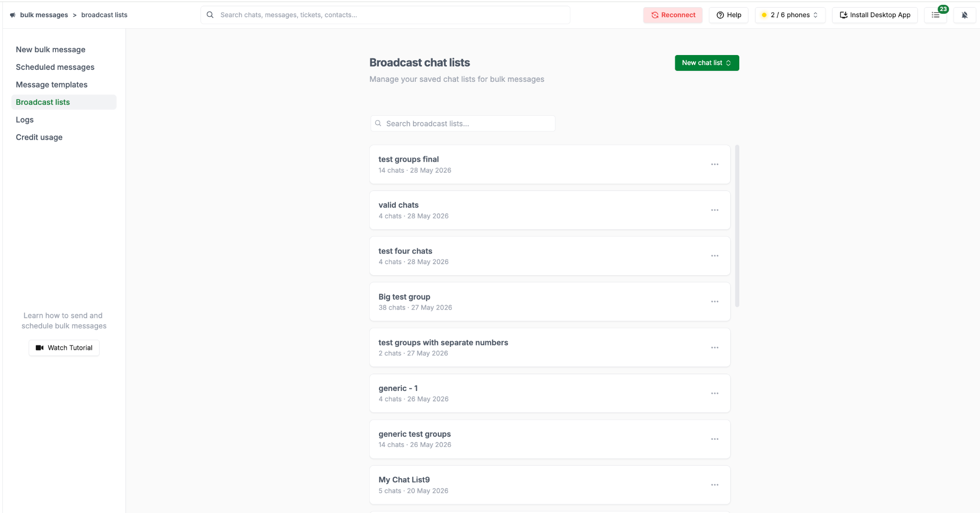Open options for test groups with separate numbers
This screenshot has height=513, width=980.
[714, 348]
